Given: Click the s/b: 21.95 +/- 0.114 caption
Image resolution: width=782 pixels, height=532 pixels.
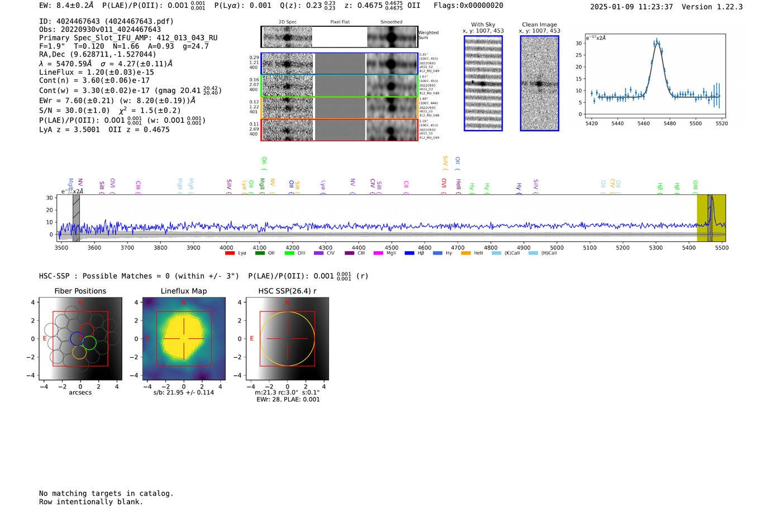Looking at the screenshot, I should (x=184, y=392).
